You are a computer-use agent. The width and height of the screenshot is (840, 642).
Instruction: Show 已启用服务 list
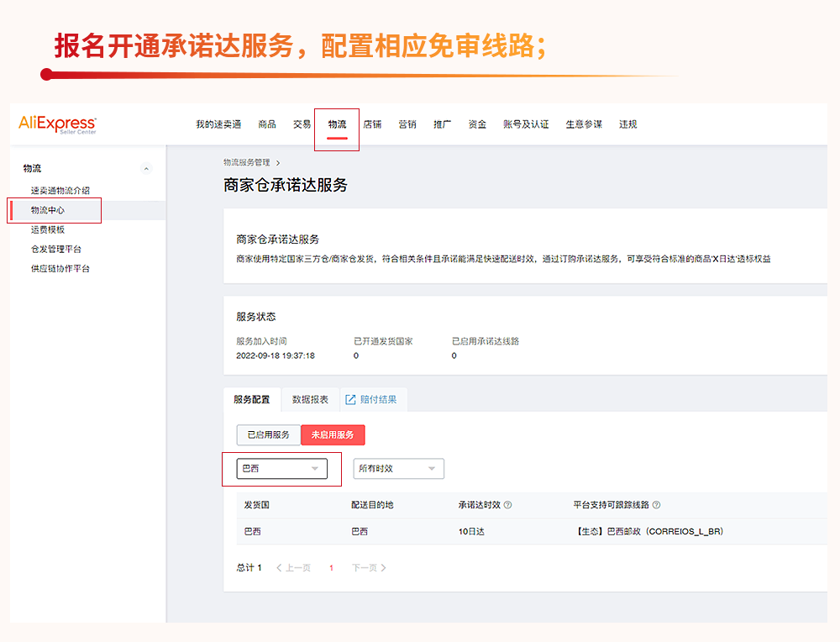(x=269, y=434)
